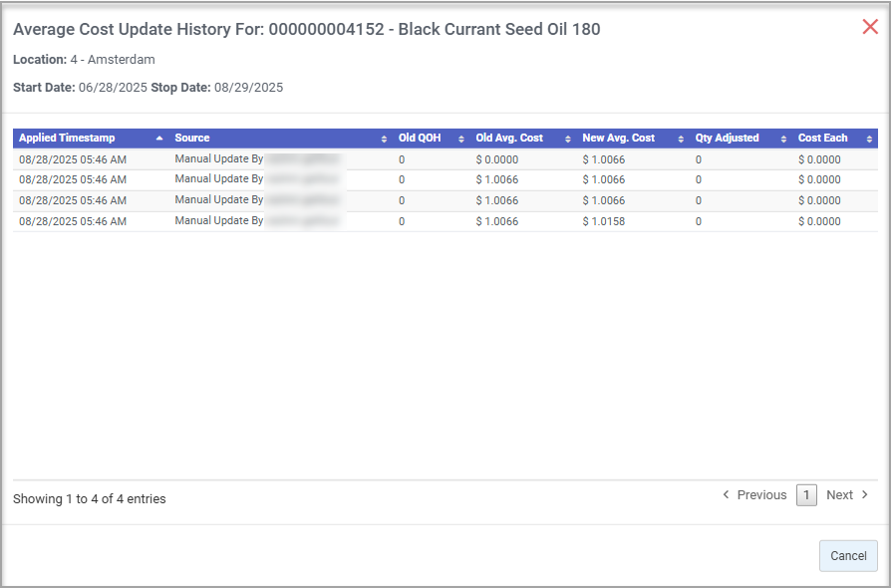The height and width of the screenshot is (588, 891).
Task: Click the Old Avg. Cost header text
Action: click(x=509, y=139)
